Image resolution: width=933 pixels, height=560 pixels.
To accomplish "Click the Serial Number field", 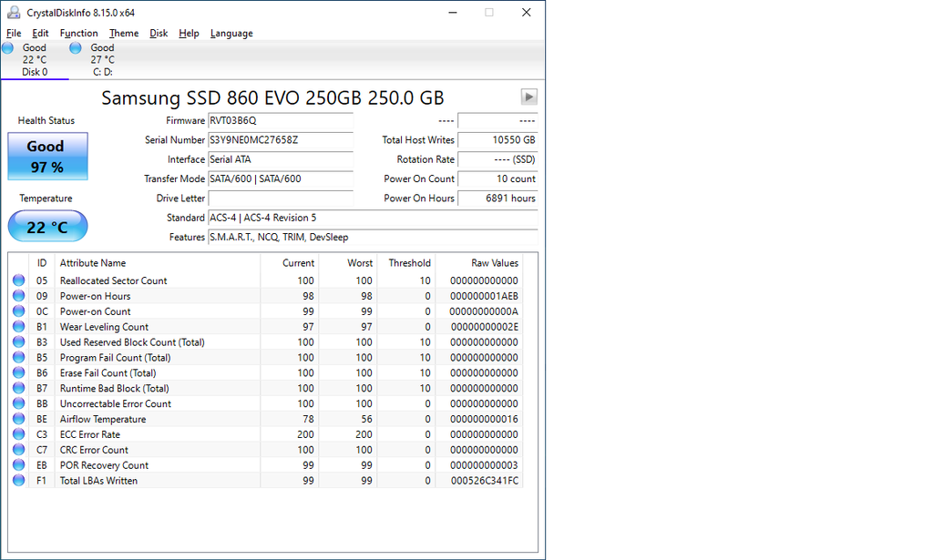I will [x=281, y=140].
